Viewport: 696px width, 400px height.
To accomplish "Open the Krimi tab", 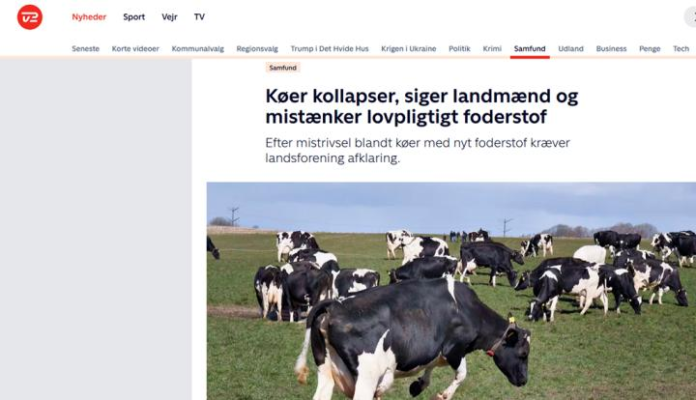I will point(492,49).
